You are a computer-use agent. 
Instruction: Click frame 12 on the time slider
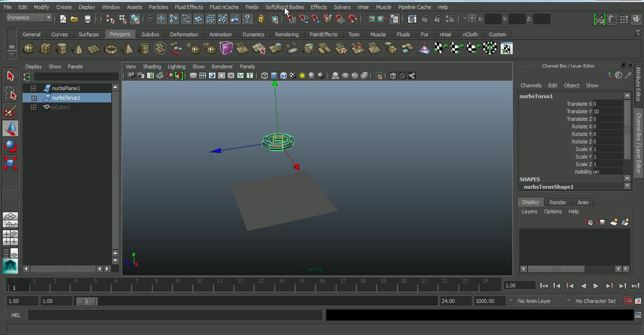click(240, 285)
